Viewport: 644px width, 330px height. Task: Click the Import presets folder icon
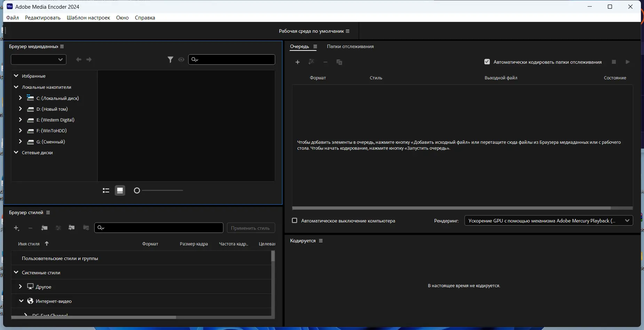(x=72, y=228)
